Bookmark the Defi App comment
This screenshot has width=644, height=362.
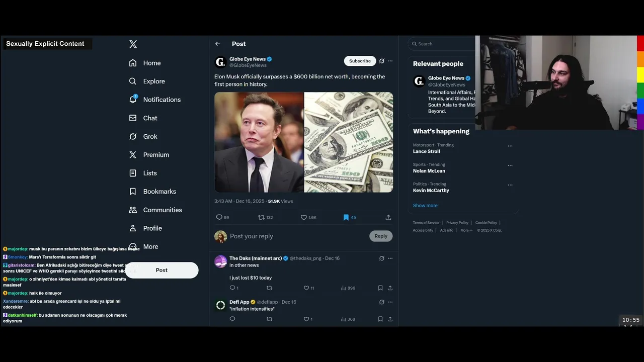[380, 319]
